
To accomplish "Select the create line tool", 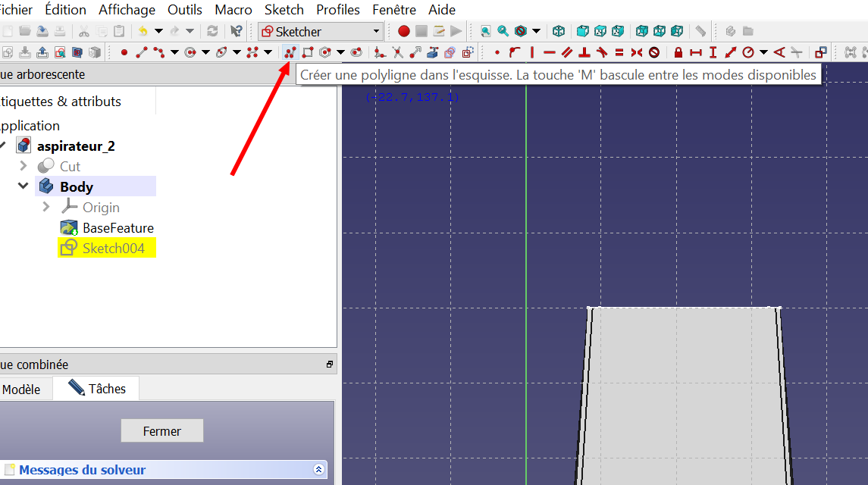I will tap(141, 52).
